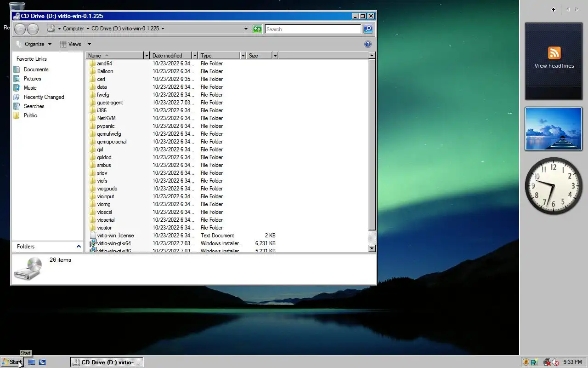This screenshot has height=368, width=588.
Task: Select the virtio-win-gt-x64 installer icon
Action: [x=92, y=243]
